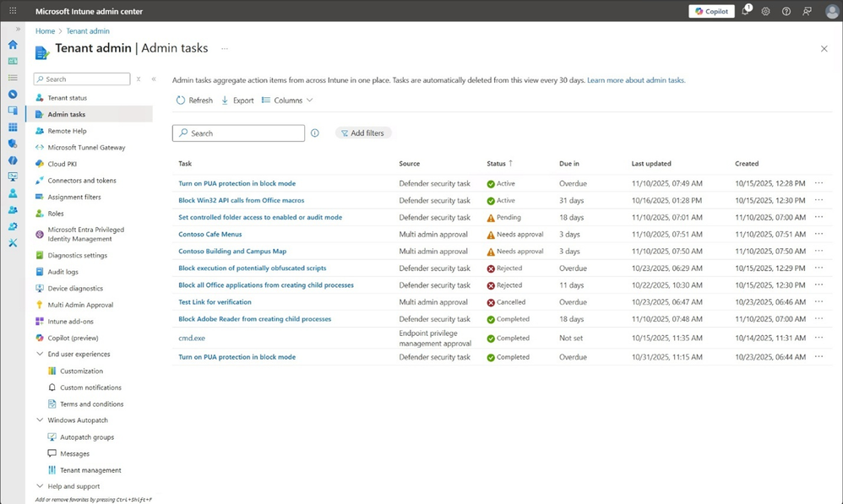The height and width of the screenshot is (504, 843).
Task: Open the feedback icon in the top bar
Action: click(x=807, y=11)
